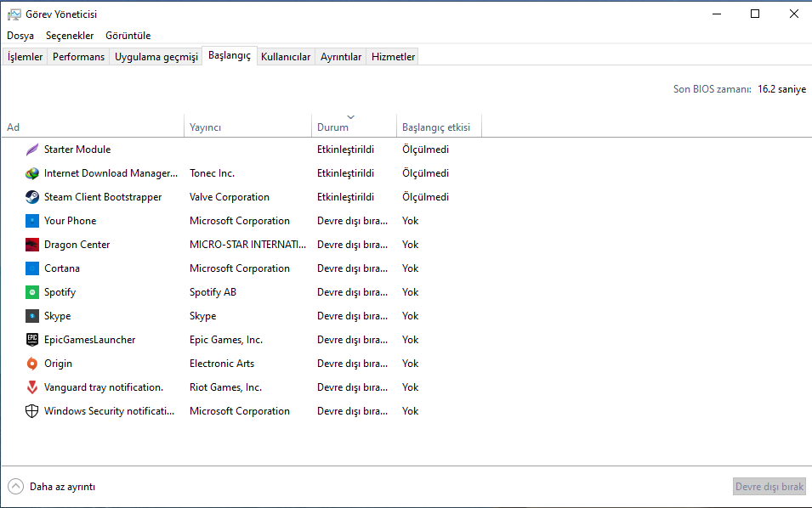Click the Riot Games, Inc. publisher cell

pyautogui.click(x=225, y=387)
